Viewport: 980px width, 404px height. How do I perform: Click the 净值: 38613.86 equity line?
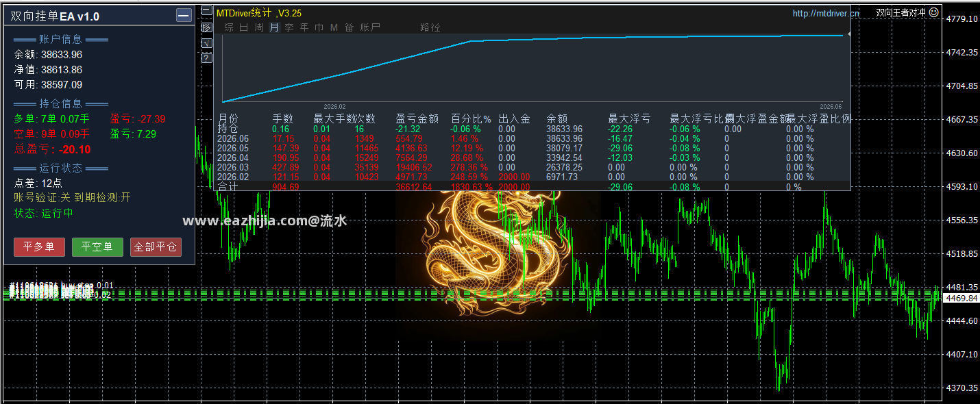[48, 70]
